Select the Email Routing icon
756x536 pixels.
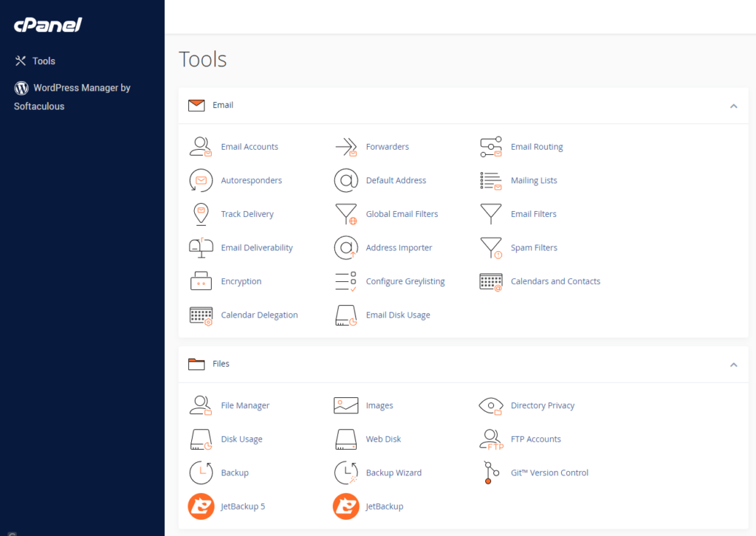[x=491, y=146]
